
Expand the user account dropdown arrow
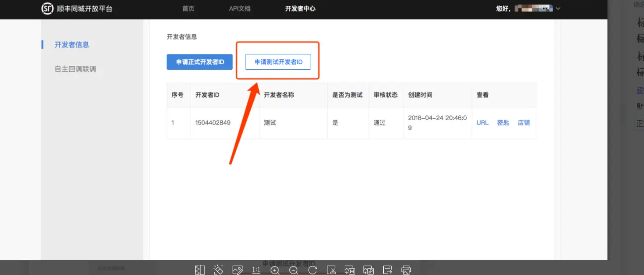[558, 8]
